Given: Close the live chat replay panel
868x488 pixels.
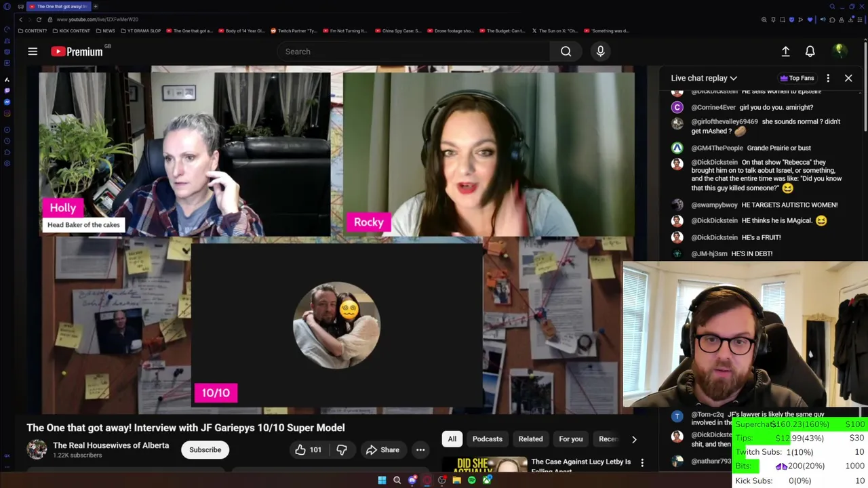Looking at the screenshot, I should (x=848, y=78).
